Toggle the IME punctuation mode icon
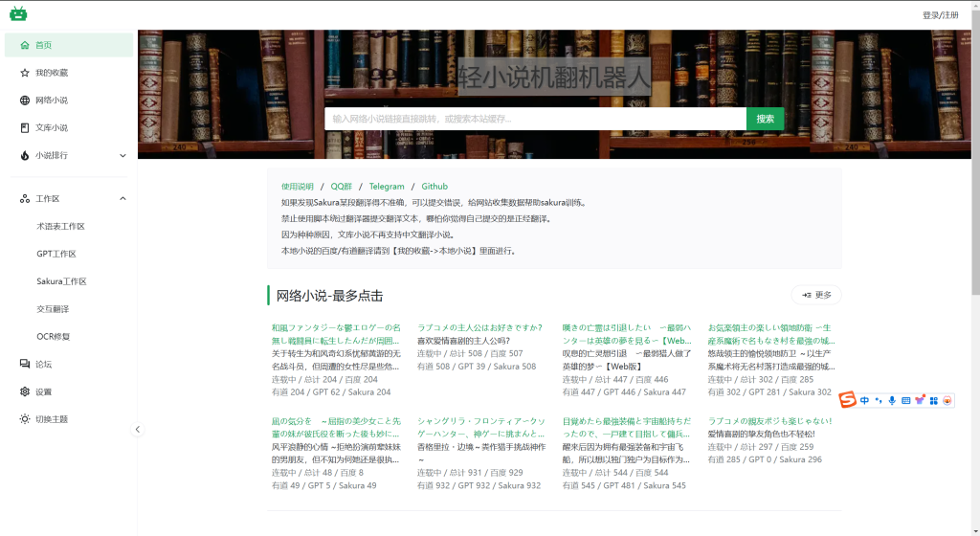The image size is (980, 536). (879, 400)
